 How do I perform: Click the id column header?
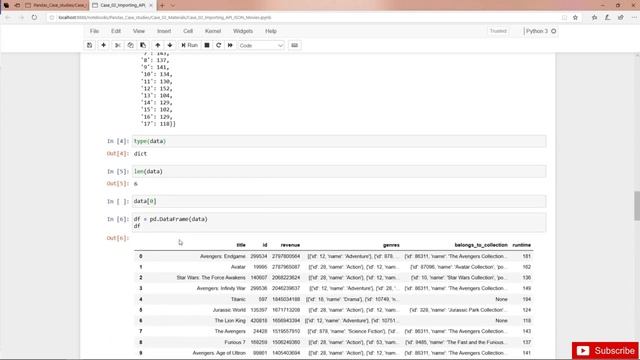(x=265, y=245)
